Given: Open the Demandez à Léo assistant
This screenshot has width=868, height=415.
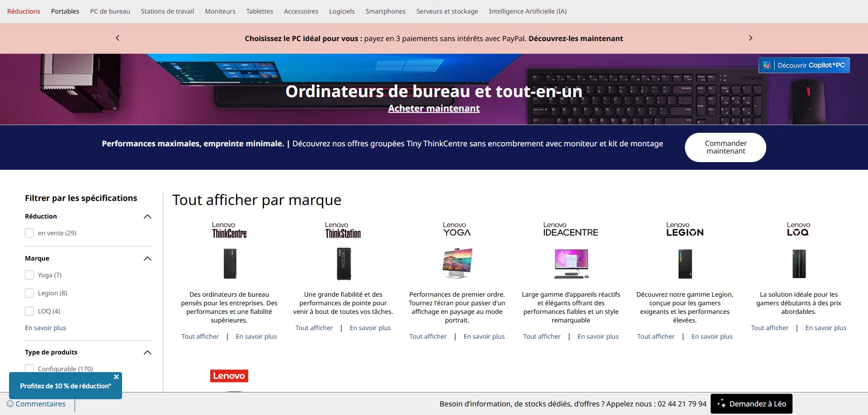Looking at the screenshot, I should point(751,404).
